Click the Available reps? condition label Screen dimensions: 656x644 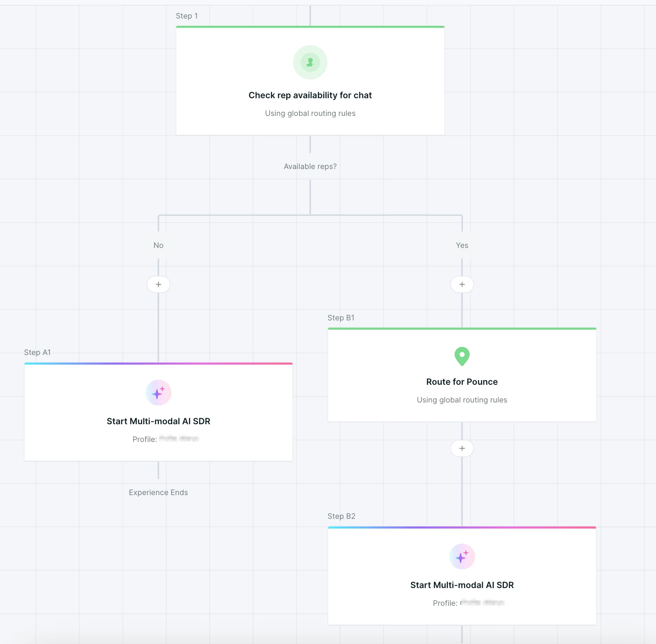(x=310, y=167)
